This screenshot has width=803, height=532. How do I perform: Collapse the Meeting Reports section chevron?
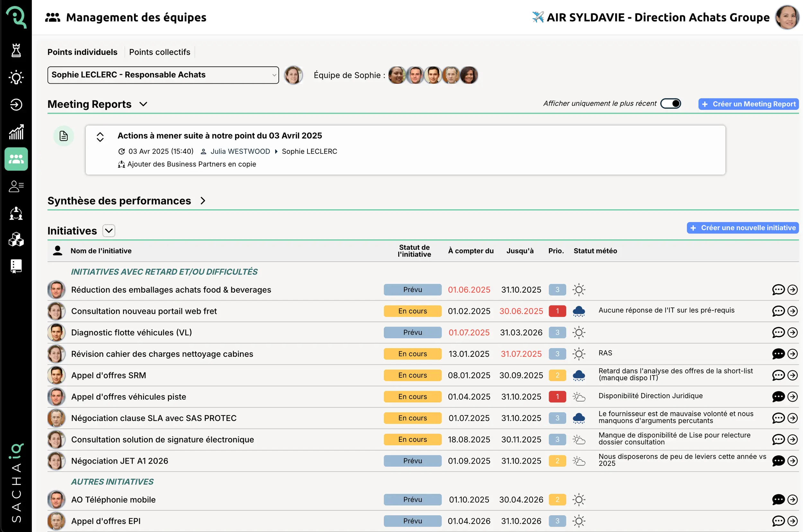[143, 104]
